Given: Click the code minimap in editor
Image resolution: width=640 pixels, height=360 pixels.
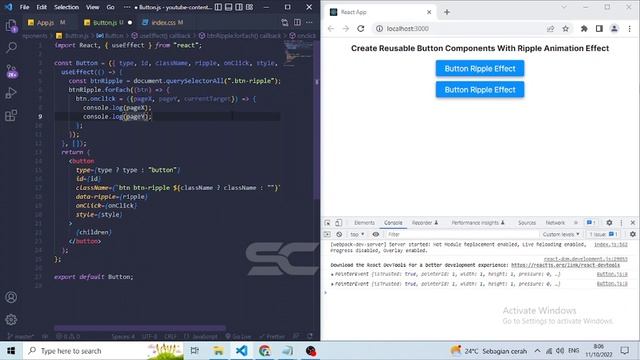Looking at the screenshot, I should [x=298, y=53].
